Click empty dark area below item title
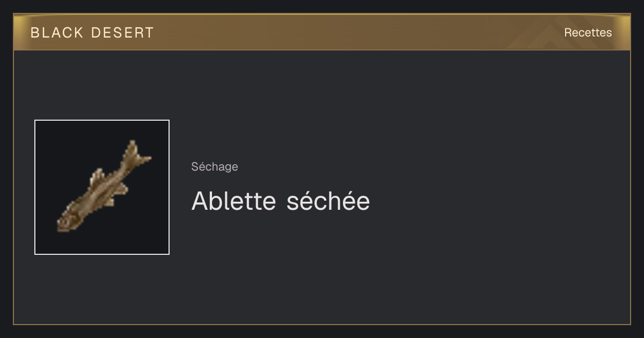 coord(322,268)
